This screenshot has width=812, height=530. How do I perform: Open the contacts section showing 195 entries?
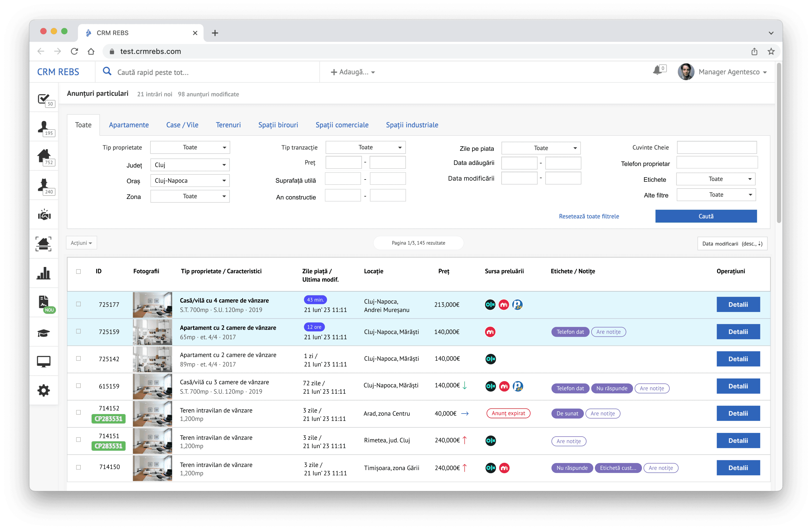[44, 126]
